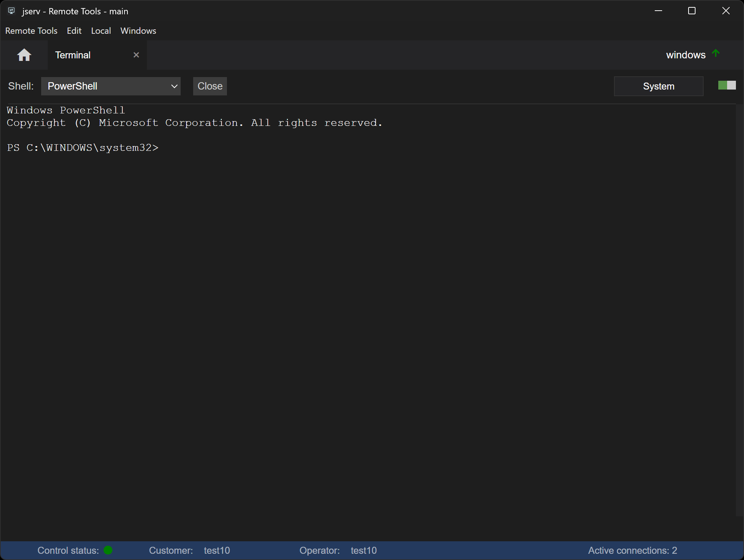744x560 pixels.
Task: Click the green up arrow beside windows
Action: [x=716, y=53]
